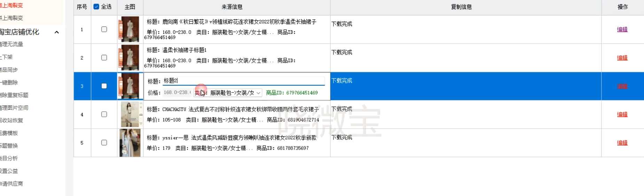Click 下载完成 status in row 4
Screen dimensions: 644x196
[x=341, y=109]
